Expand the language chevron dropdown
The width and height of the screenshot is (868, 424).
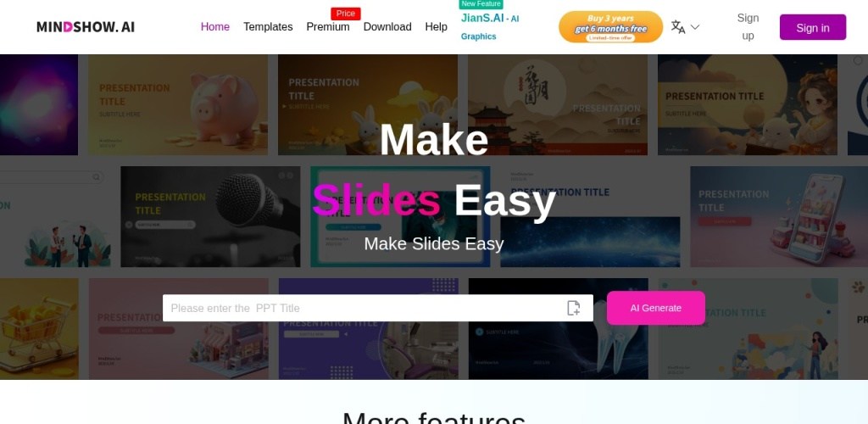coord(695,26)
